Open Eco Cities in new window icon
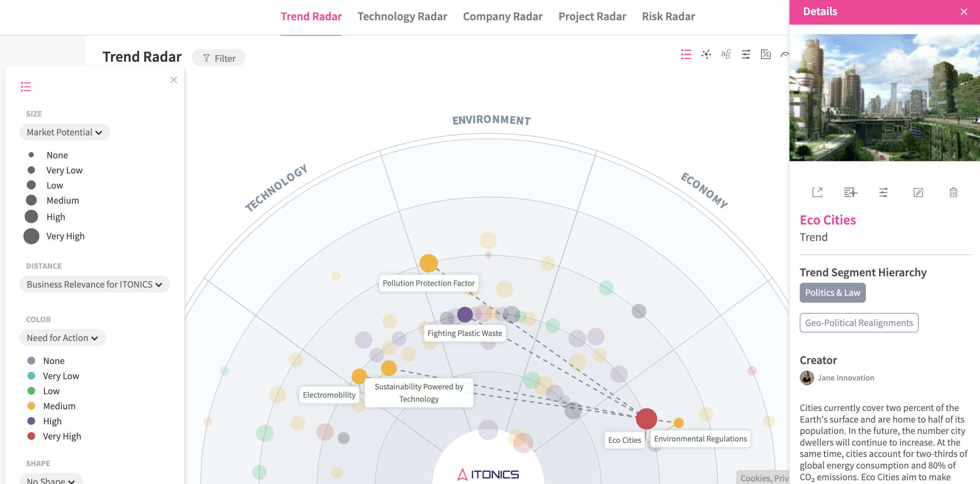 click(817, 193)
